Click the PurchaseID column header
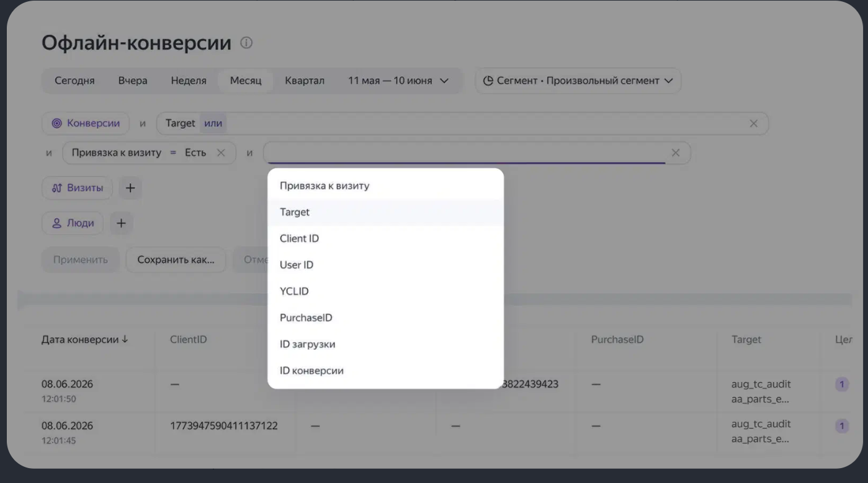Image resolution: width=868 pixels, height=483 pixels. click(x=617, y=340)
